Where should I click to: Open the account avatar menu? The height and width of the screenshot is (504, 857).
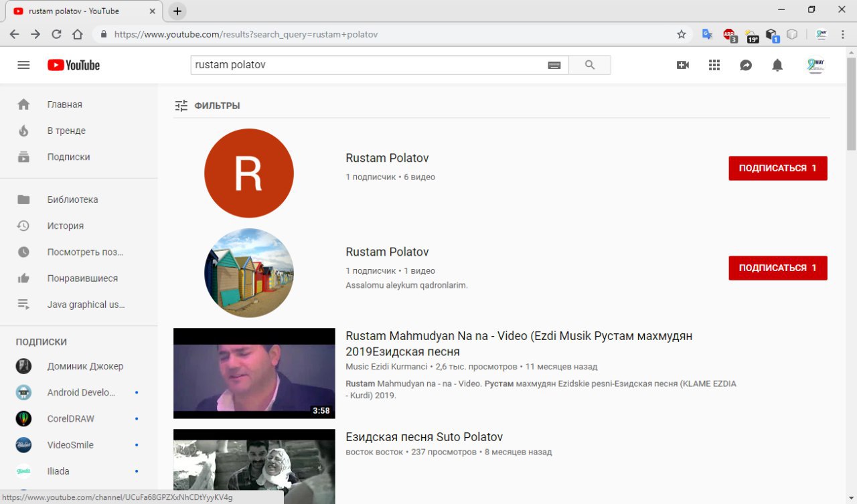(x=815, y=65)
